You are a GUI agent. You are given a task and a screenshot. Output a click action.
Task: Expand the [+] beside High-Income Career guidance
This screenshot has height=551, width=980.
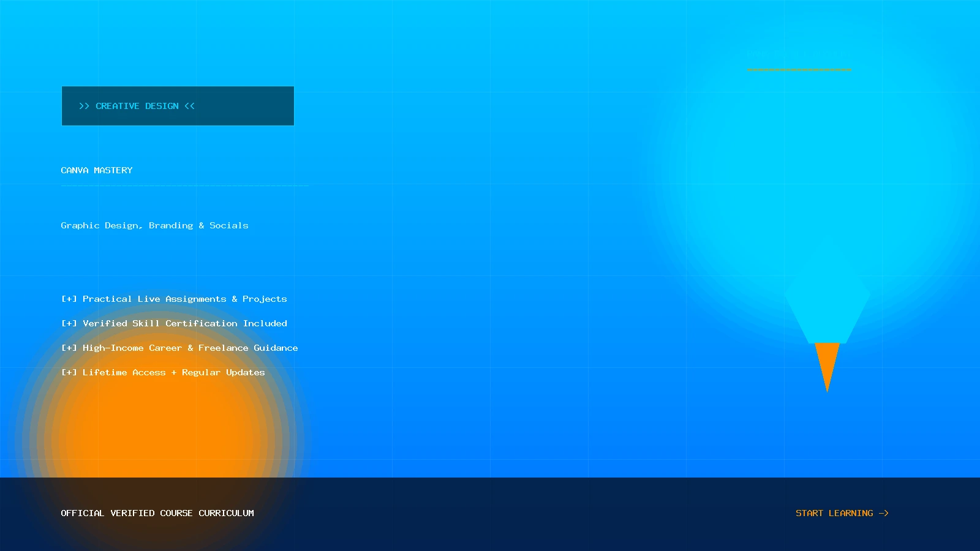tap(69, 348)
